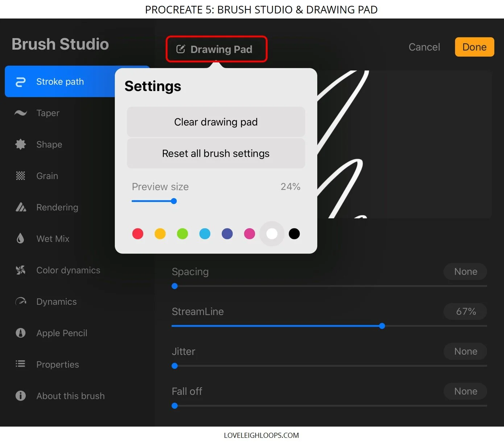Reset all brush settings
The image size is (504, 444).
pyautogui.click(x=216, y=153)
